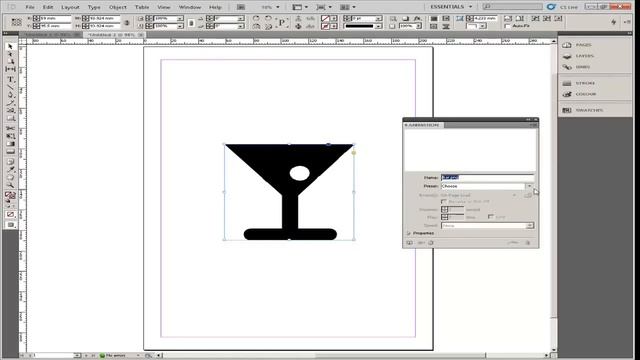
Task: Click the Bridge icon in application bar
Action: click(x=241, y=7)
